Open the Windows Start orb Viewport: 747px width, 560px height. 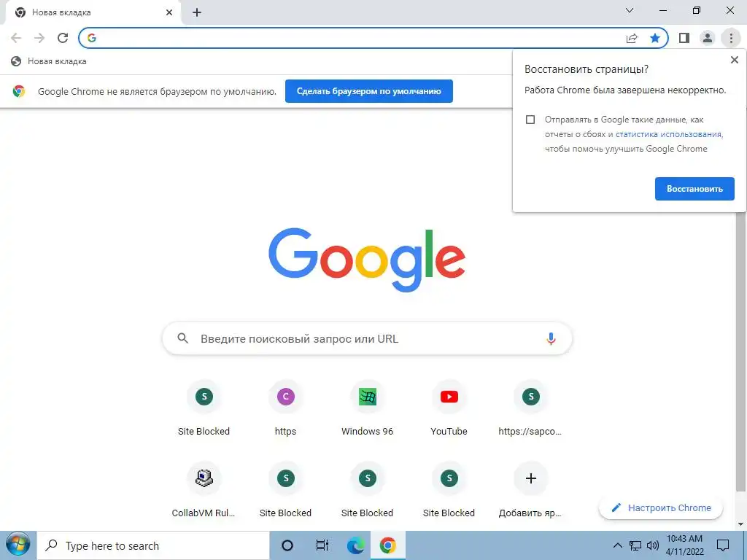click(x=18, y=545)
